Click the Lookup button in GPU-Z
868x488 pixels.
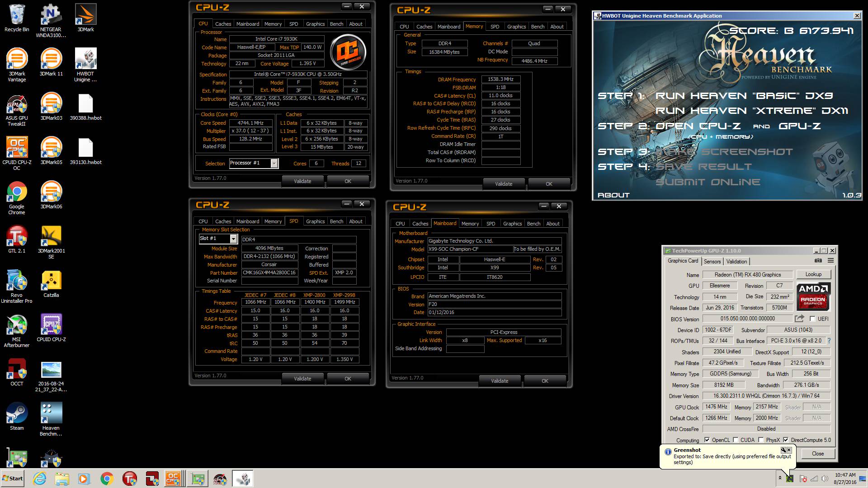click(813, 274)
